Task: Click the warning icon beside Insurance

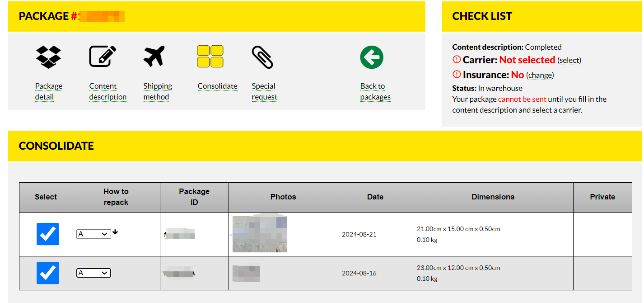Action: [x=456, y=75]
